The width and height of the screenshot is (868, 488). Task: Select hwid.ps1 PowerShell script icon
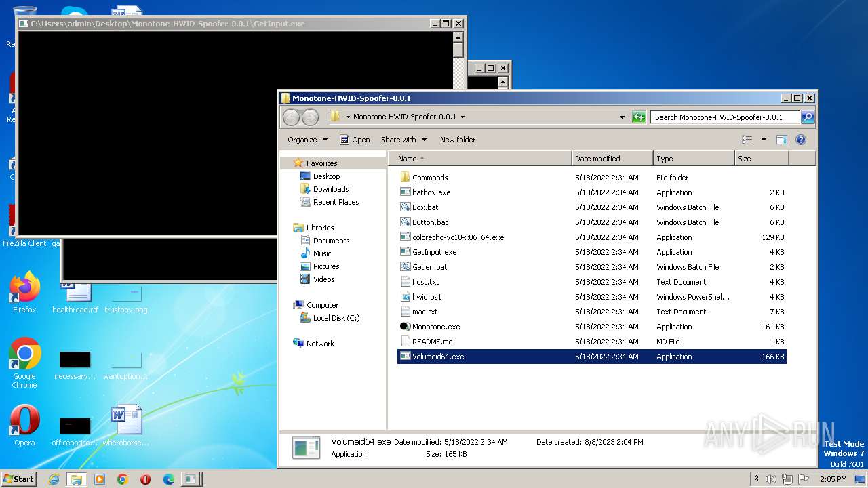coord(406,297)
